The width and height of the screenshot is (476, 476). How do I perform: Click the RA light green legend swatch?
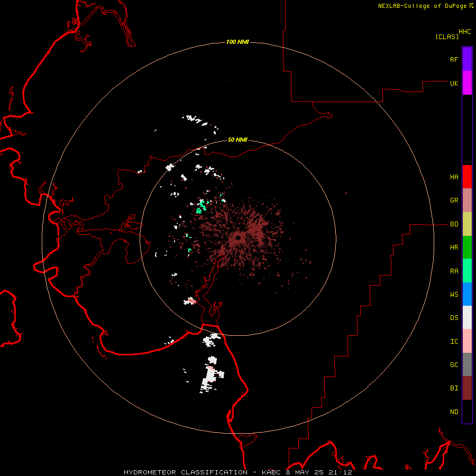[467, 271]
